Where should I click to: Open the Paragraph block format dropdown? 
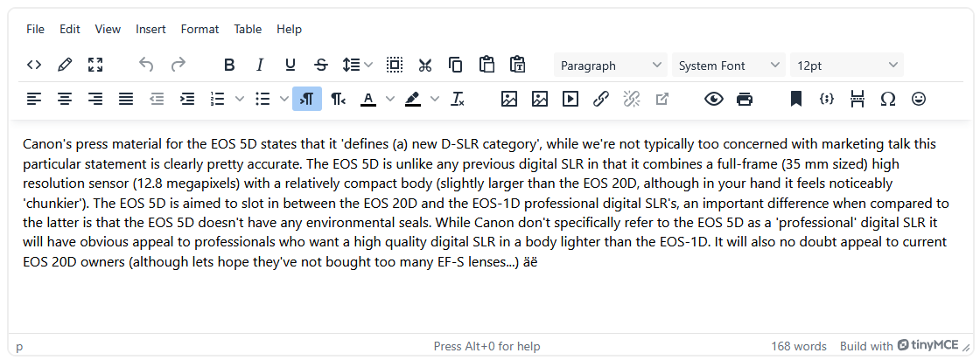pos(611,66)
